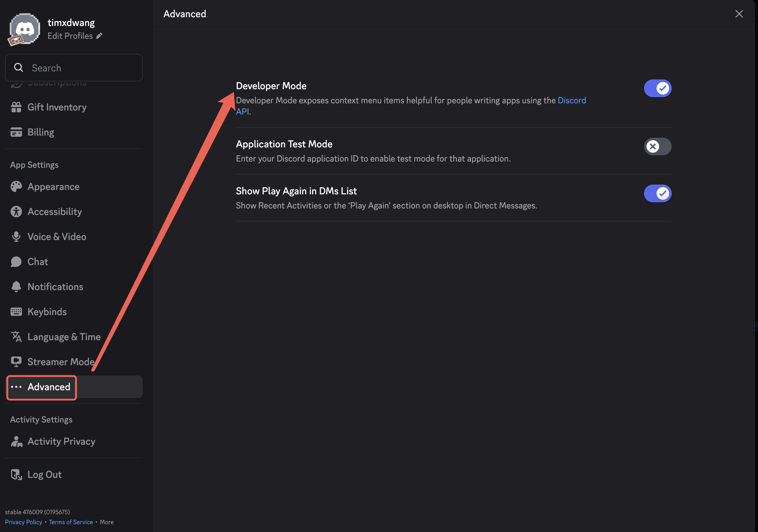Click the Billing card icon
This screenshot has height=532, width=758.
16,132
